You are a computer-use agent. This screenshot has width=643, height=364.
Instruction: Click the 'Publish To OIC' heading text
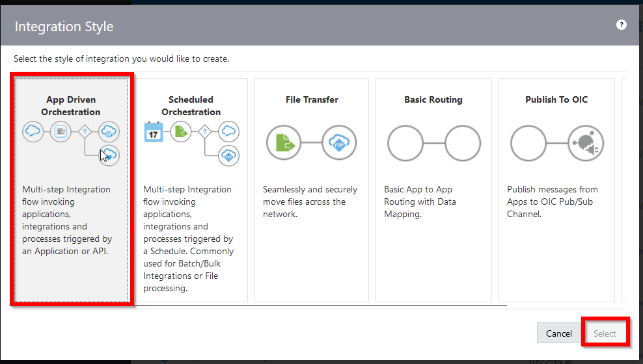(556, 99)
